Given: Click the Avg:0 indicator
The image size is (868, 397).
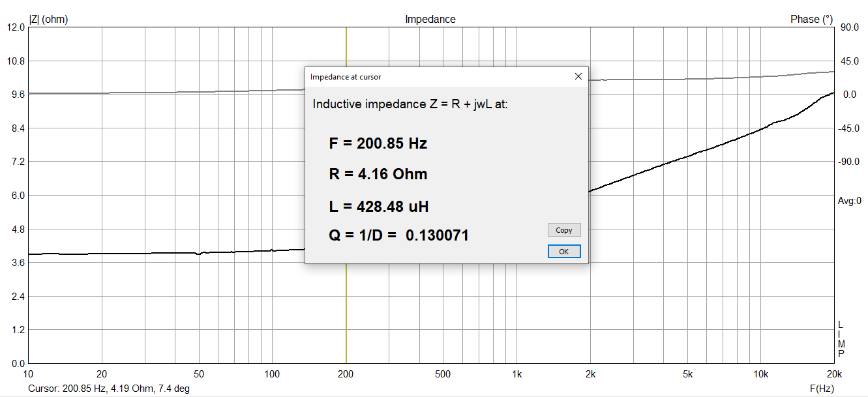Looking at the screenshot, I should click(849, 201).
